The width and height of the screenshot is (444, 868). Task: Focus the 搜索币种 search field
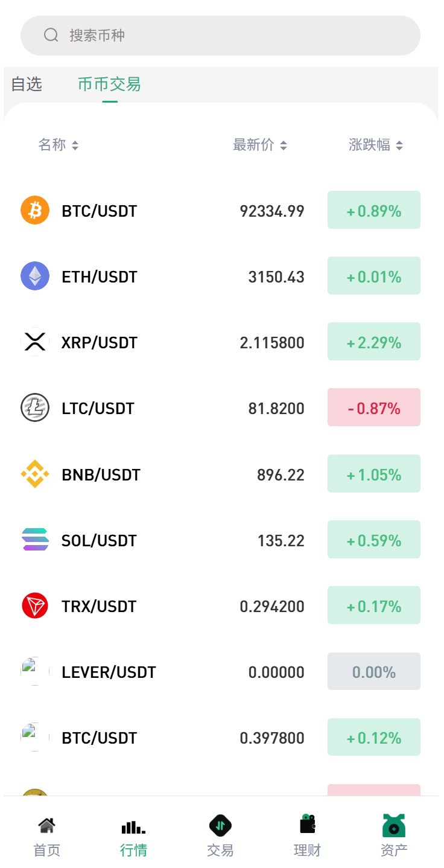coord(229,35)
